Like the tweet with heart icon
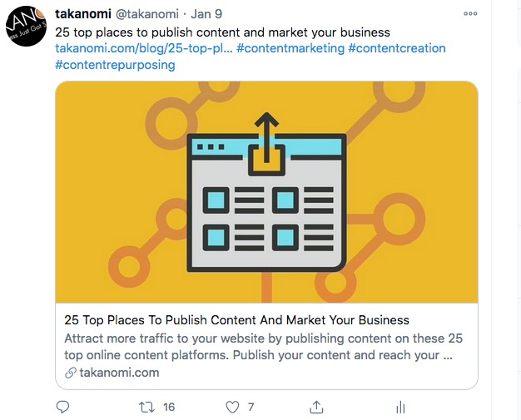This screenshot has height=420, width=521. (232, 407)
